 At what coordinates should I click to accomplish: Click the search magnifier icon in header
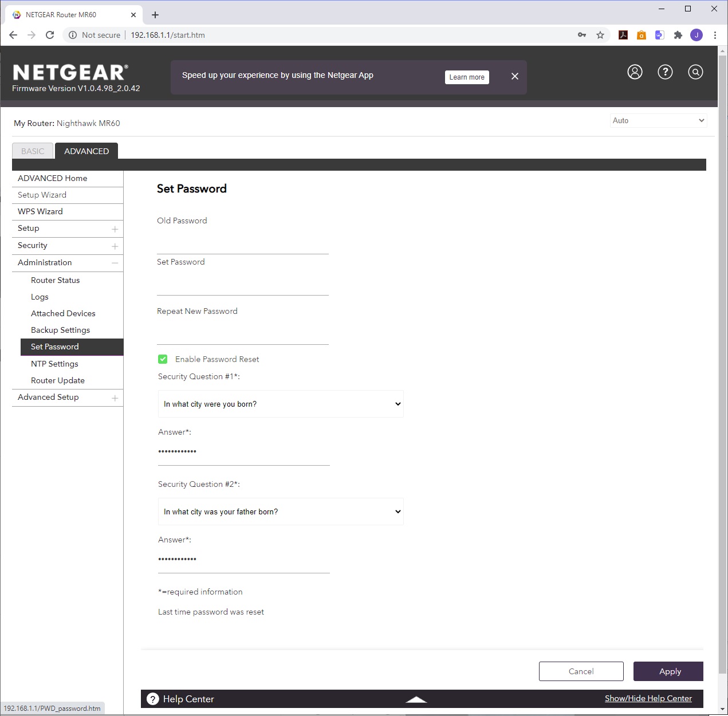coord(695,72)
